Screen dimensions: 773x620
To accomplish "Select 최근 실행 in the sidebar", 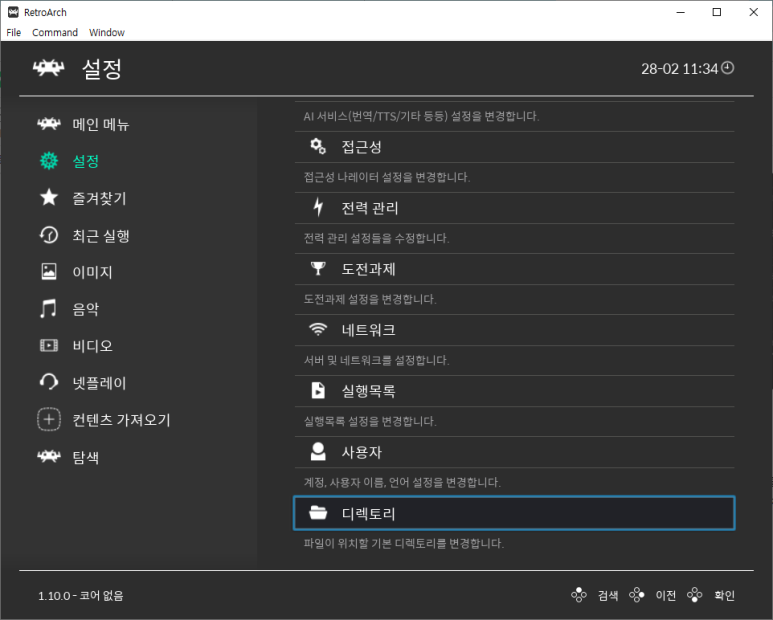I will tap(101, 236).
